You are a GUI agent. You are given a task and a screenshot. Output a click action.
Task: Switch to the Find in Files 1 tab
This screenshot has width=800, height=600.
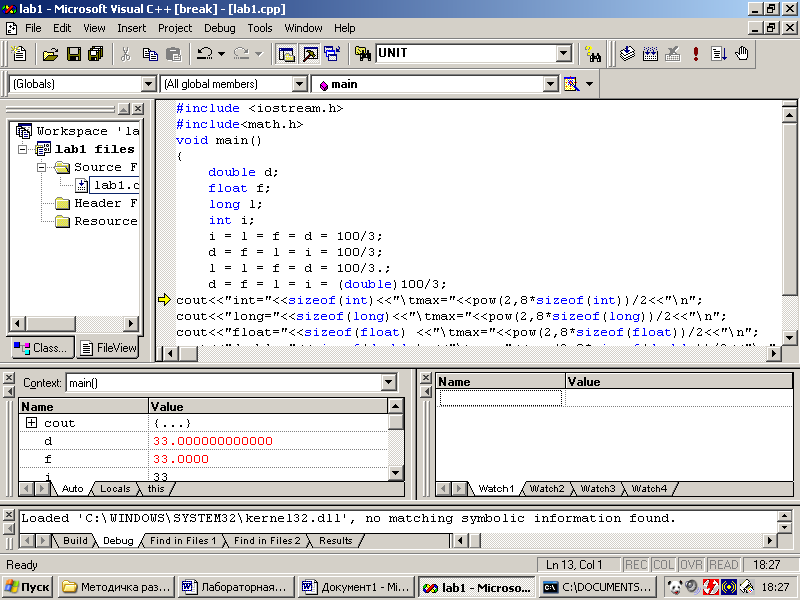click(x=183, y=541)
